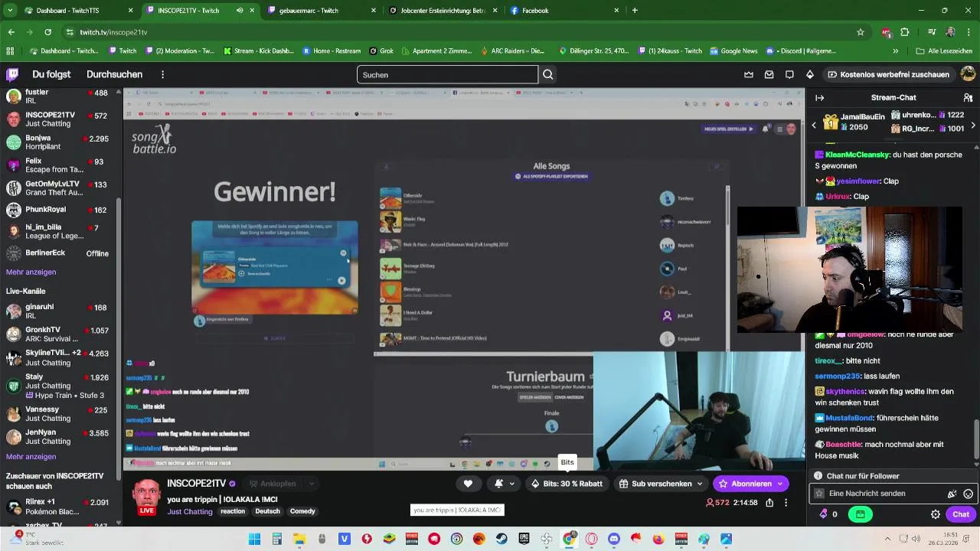The width and height of the screenshot is (980, 551).
Task: Open the Just Chatting category link
Action: [x=190, y=511]
